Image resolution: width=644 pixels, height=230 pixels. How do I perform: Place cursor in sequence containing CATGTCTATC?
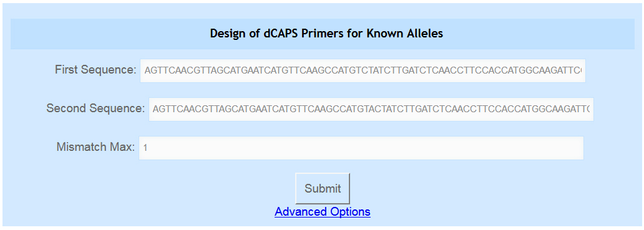coord(363,70)
